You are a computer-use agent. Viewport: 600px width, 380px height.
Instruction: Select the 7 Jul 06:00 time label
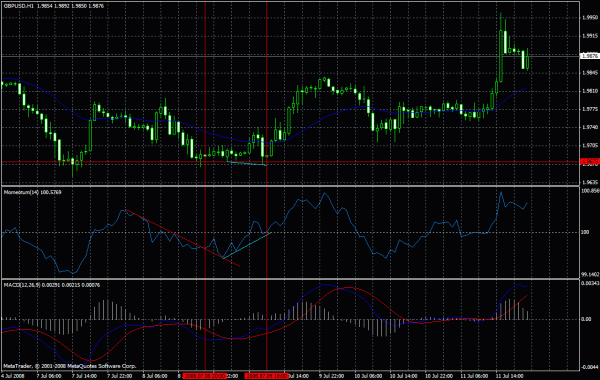pos(49,376)
